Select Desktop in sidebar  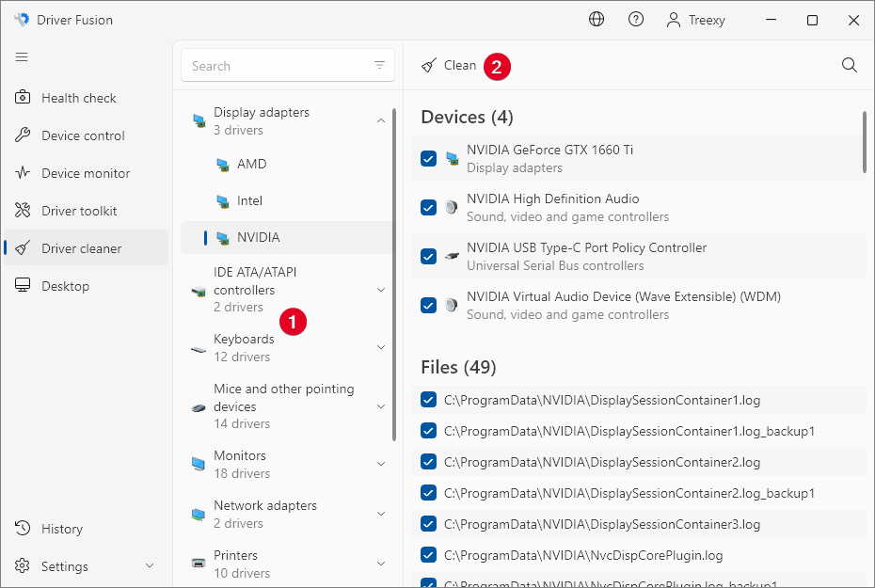(86, 286)
